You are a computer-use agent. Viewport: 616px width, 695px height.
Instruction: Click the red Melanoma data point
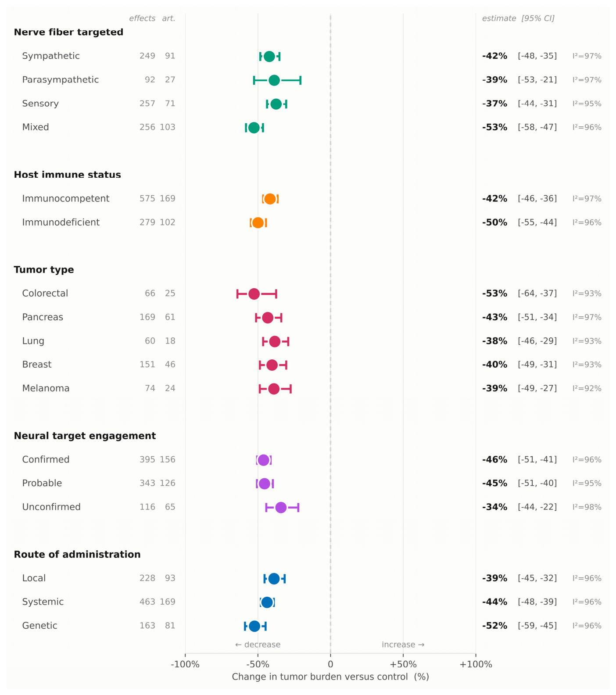click(x=274, y=389)
